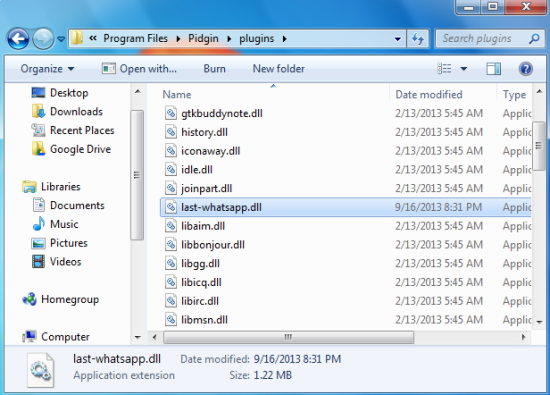
Task: Select the libicq.dll file icon
Action: (x=171, y=282)
